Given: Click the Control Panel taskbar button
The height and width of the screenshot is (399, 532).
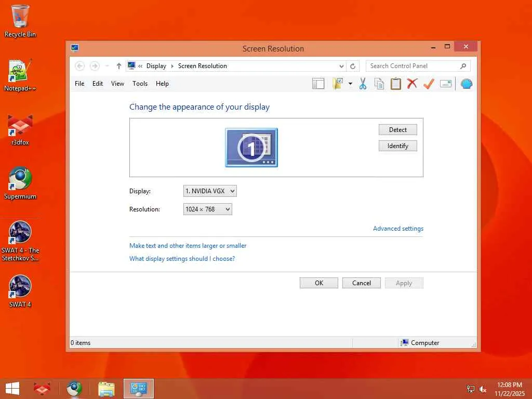Looking at the screenshot, I should [138, 389].
